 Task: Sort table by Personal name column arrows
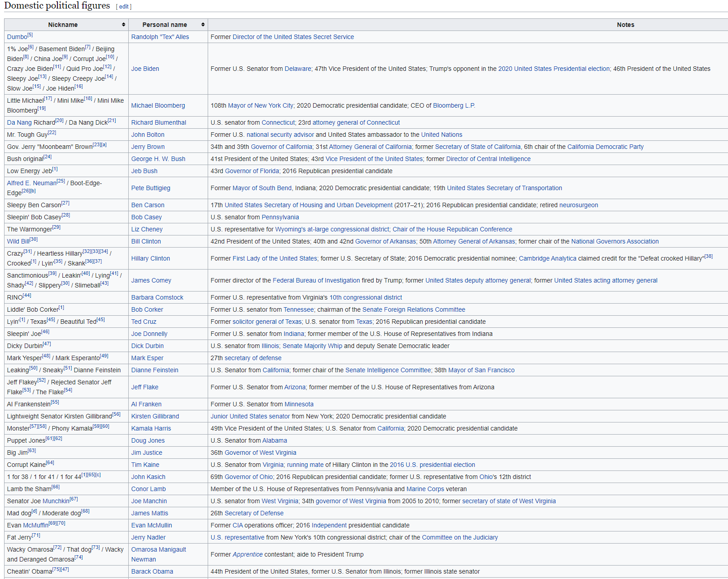203,25
